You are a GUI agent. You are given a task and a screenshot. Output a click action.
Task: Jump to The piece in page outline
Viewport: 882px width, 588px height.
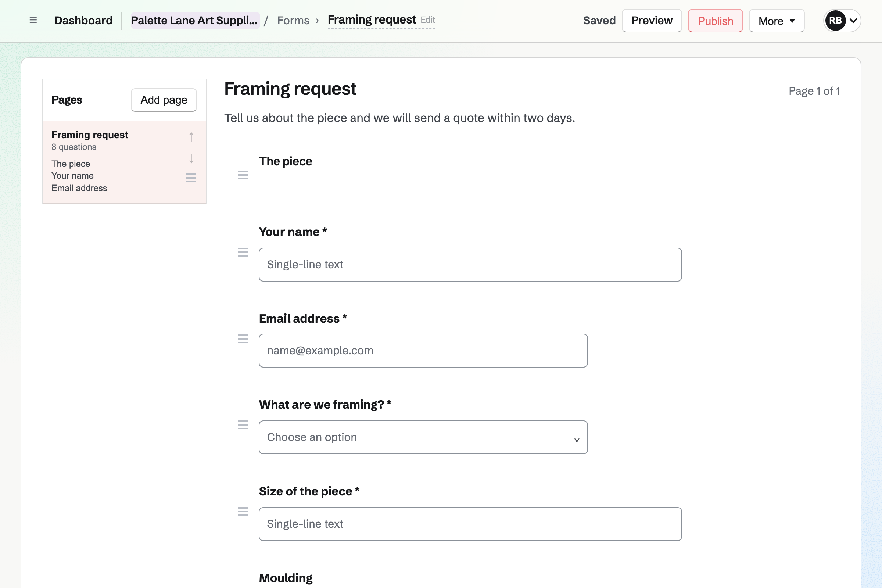(x=71, y=164)
